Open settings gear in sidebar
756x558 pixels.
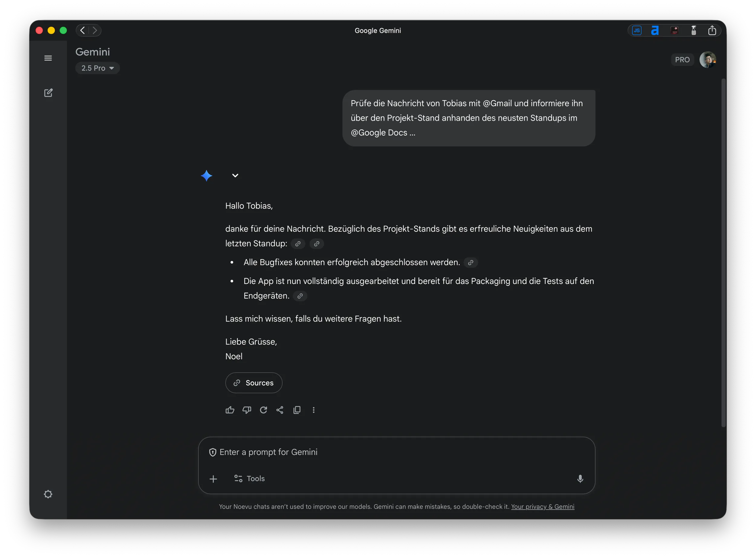click(48, 494)
